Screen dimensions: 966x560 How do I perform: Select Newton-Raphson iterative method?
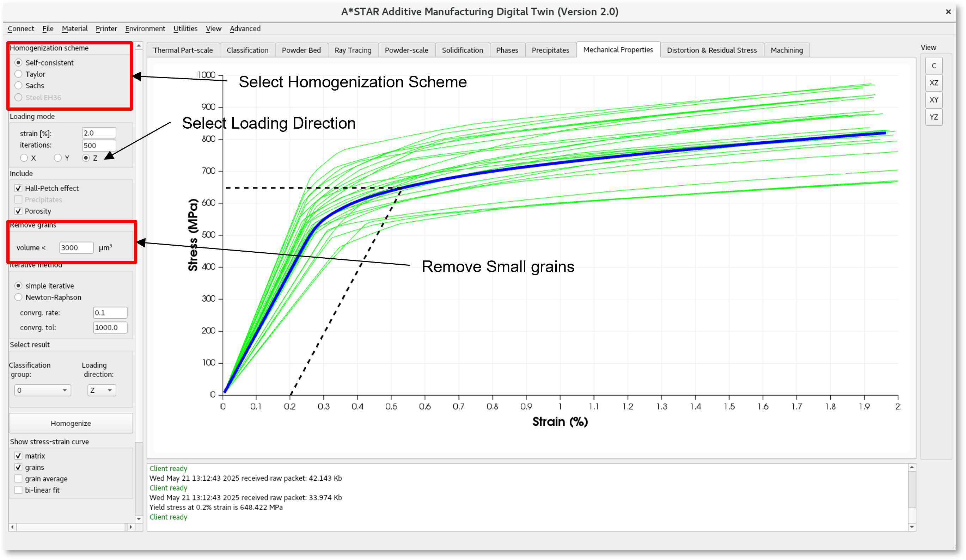click(18, 297)
